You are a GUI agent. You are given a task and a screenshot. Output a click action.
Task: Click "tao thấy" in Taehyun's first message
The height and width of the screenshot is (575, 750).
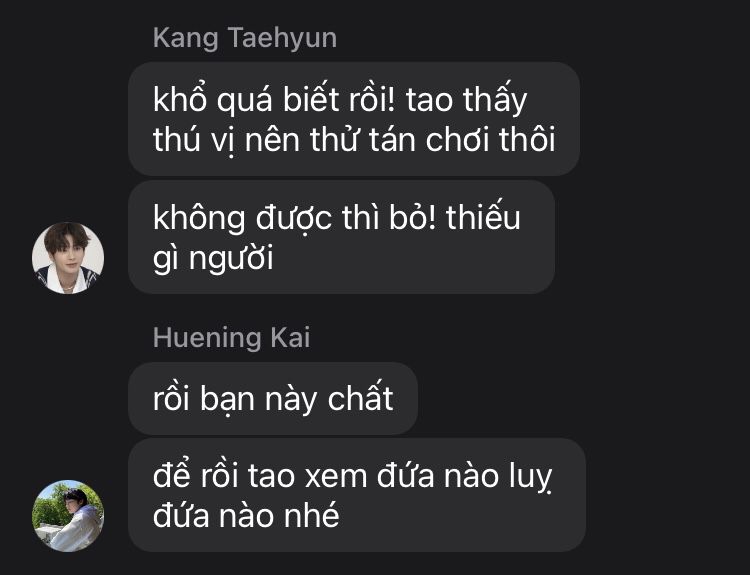pos(466,100)
